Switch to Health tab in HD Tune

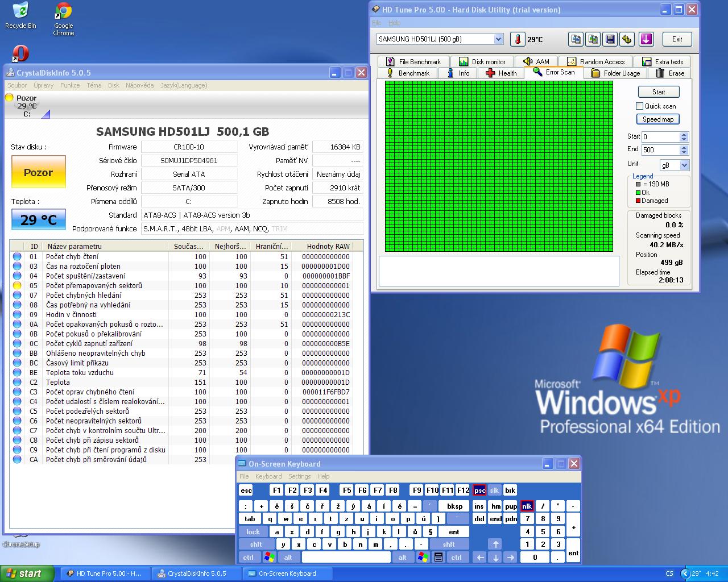(500, 73)
